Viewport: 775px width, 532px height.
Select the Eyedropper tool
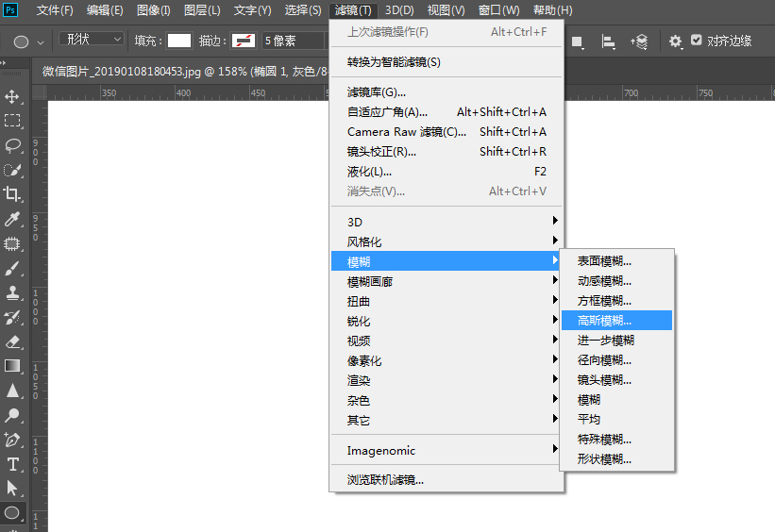(12, 219)
